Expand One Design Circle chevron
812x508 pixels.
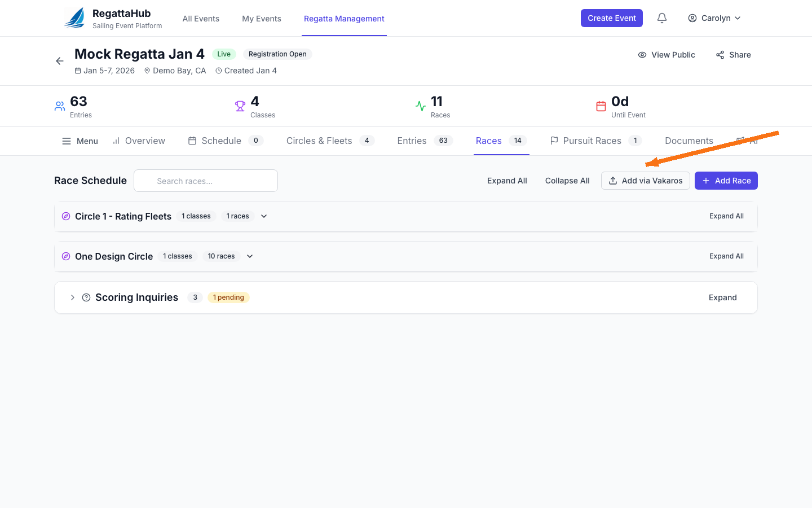tap(250, 256)
